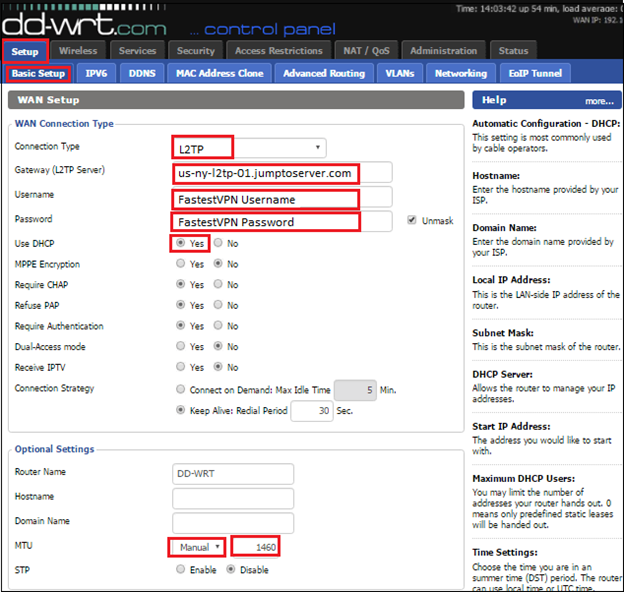624x592 pixels.
Task: Select No for Require Authentication
Action: [x=218, y=325]
